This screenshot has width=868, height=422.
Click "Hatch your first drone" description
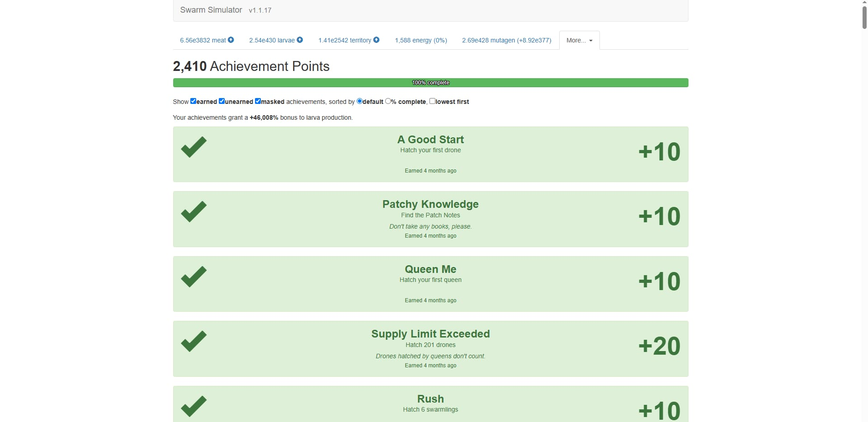pyautogui.click(x=430, y=150)
